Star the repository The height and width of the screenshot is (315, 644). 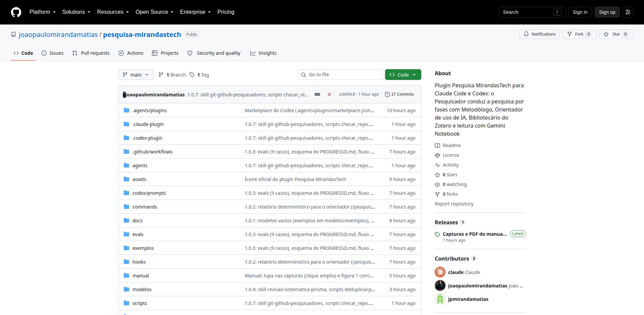pos(616,34)
